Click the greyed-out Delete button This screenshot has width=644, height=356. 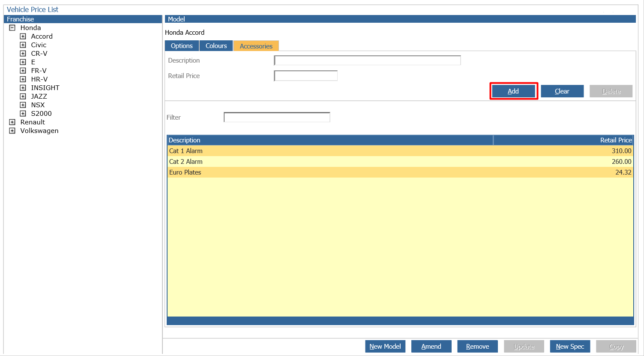611,91
